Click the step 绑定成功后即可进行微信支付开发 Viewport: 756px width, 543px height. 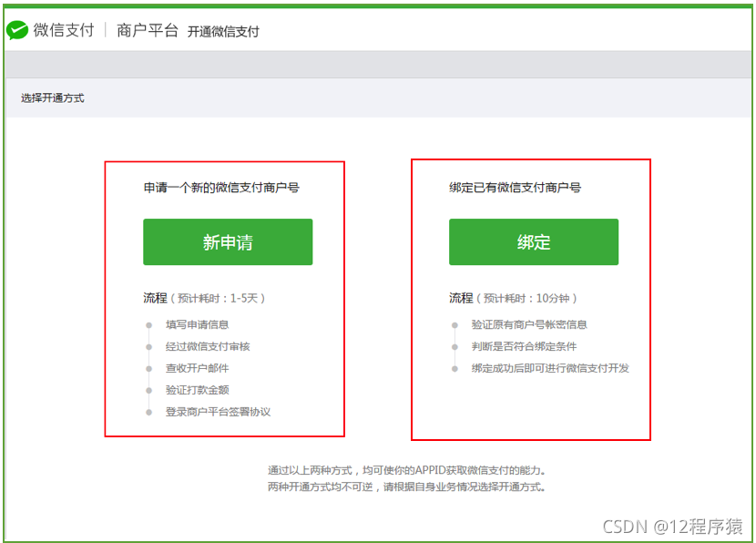(x=550, y=368)
